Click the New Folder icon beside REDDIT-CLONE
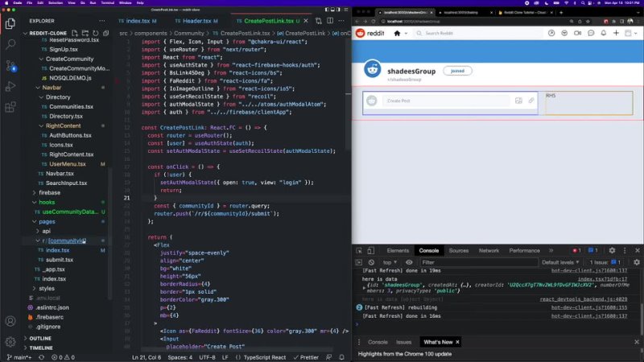Screen dimensions: 644x362 click(85, 33)
